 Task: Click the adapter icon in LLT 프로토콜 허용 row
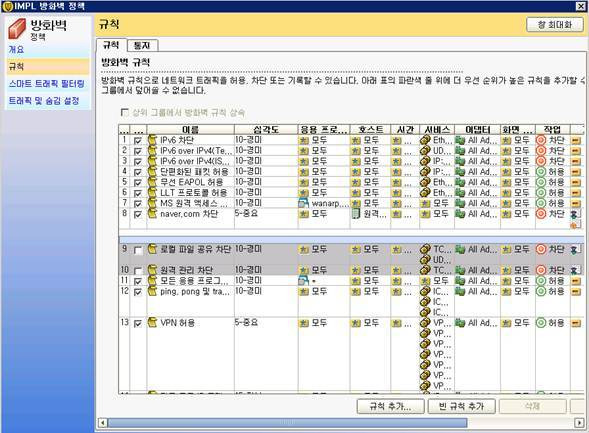pyautogui.click(x=460, y=193)
